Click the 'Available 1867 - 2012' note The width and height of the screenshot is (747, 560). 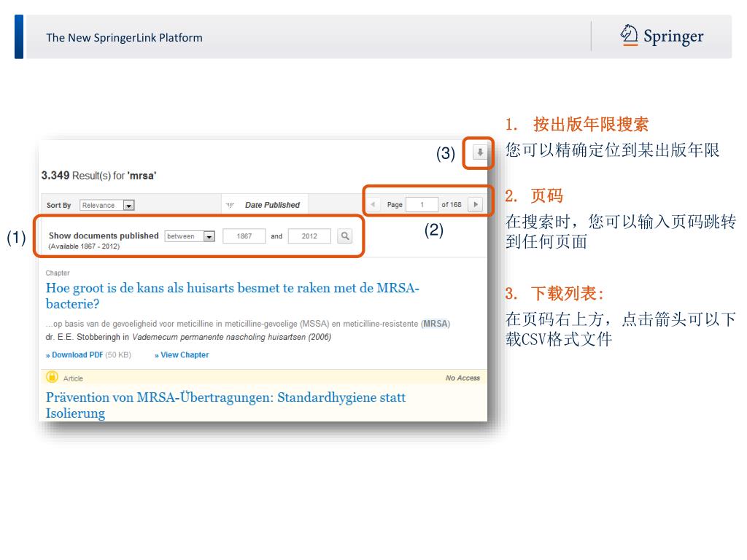click(x=84, y=246)
